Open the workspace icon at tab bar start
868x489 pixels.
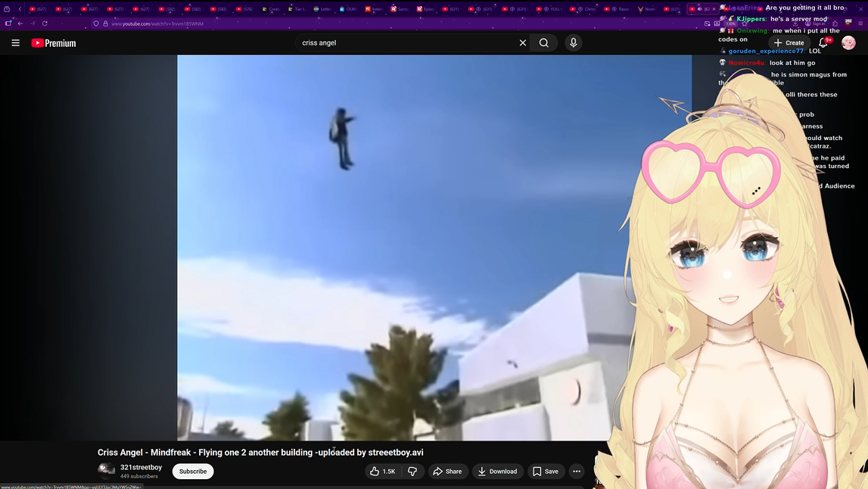7,9
